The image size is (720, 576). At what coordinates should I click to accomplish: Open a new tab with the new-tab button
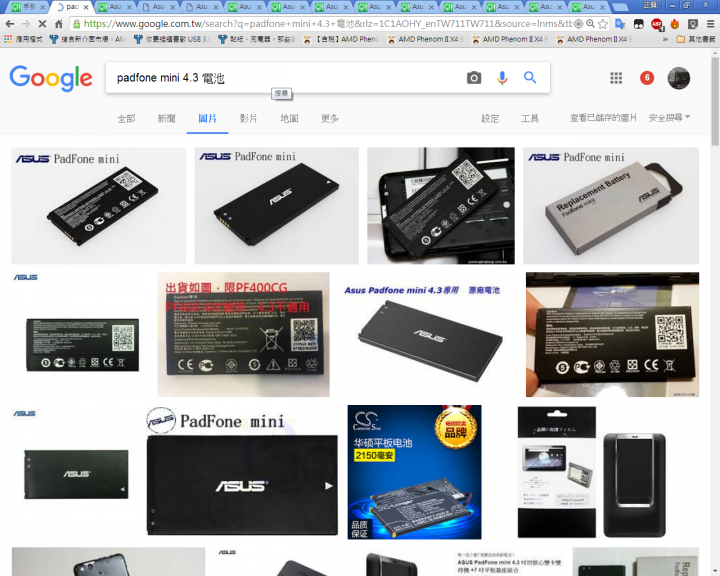click(x=620, y=7)
